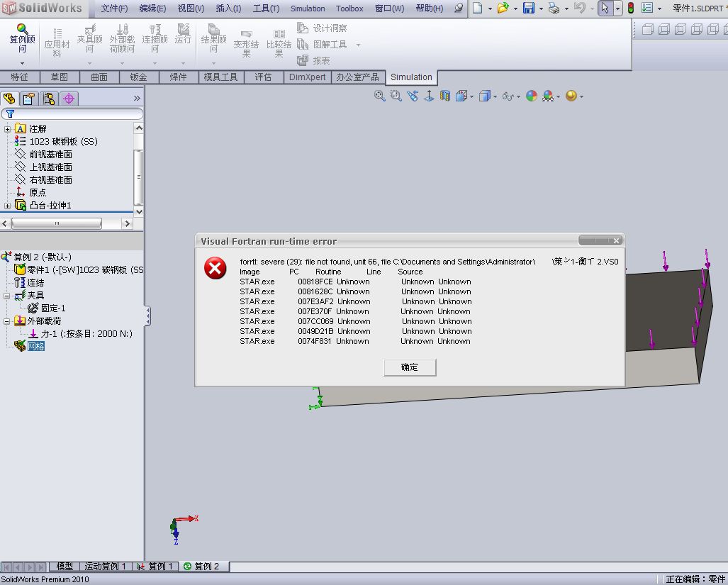Screen dimensions: 728x585
Task: Click 确定 in the Fortran error dialog
Action: click(x=410, y=367)
